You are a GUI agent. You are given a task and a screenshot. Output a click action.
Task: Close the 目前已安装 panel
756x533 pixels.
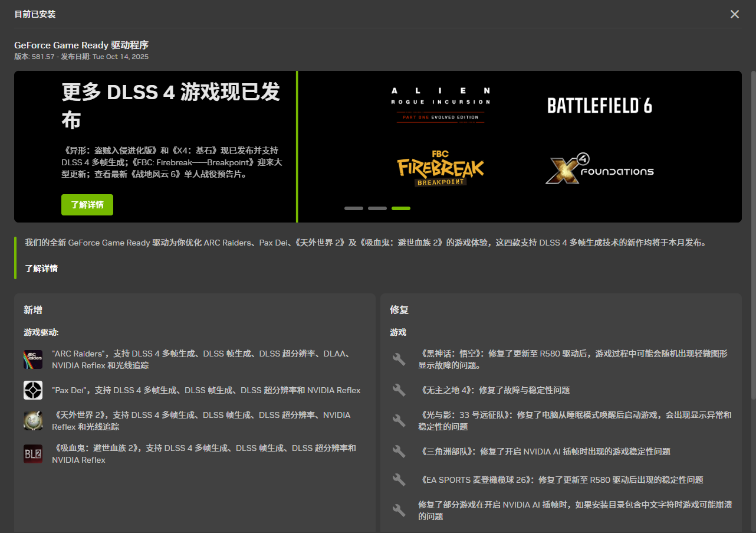735,14
